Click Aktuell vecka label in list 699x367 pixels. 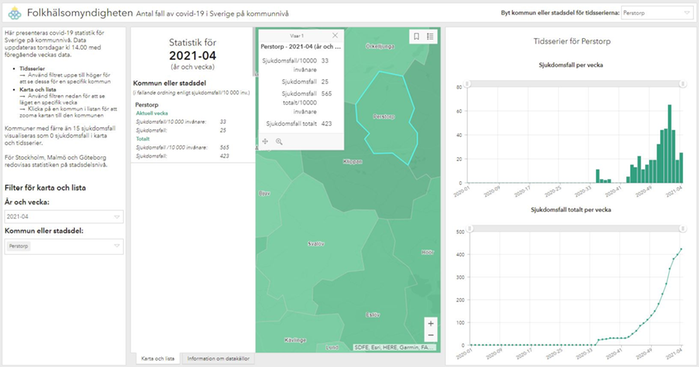click(x=152, y=113)
